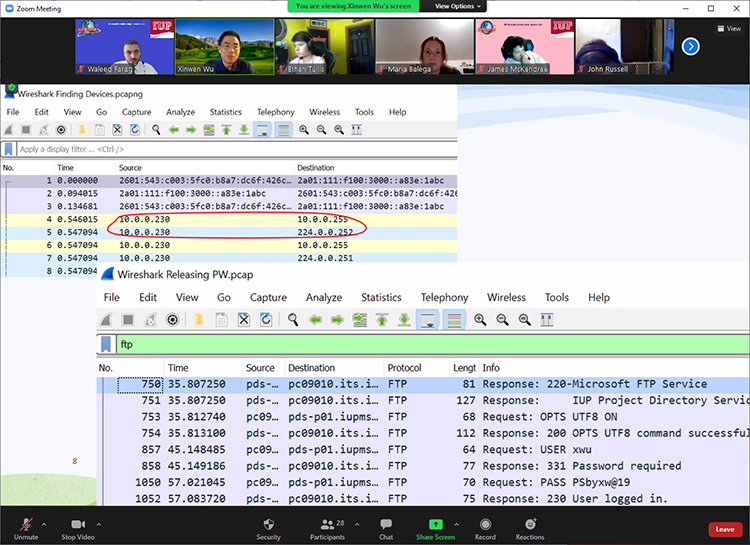Toggle packet colorize rules in Releasing PW toolbar
The image size is (750, 545).
[x=454, y=320]
